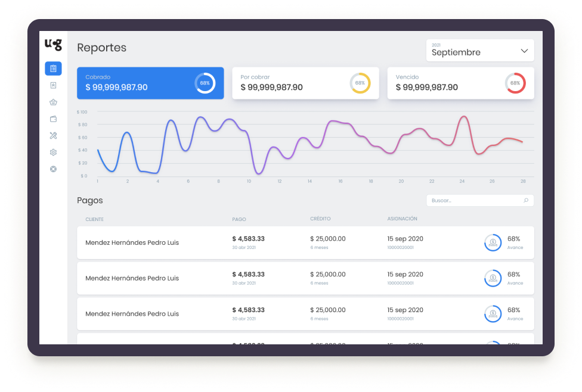Click the lifebuoy support sidebar icon
Image resolution: width=582 pixels, height=392 pixels.
(x=53, y=169)
